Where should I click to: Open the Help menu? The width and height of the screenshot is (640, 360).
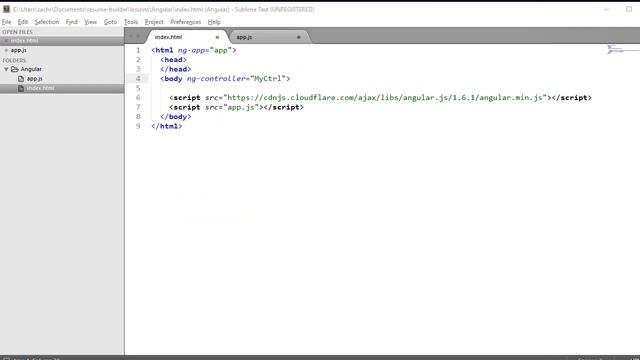click(214, 22)
